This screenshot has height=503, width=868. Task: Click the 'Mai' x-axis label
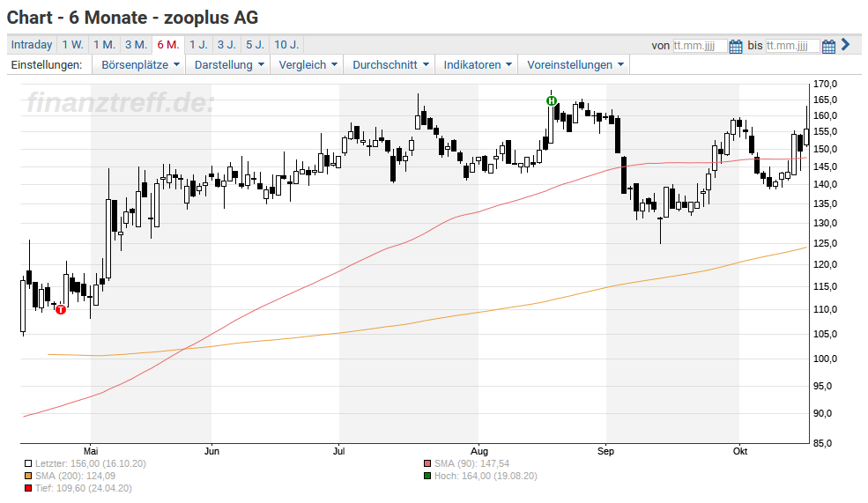click(x=91, y=451)
